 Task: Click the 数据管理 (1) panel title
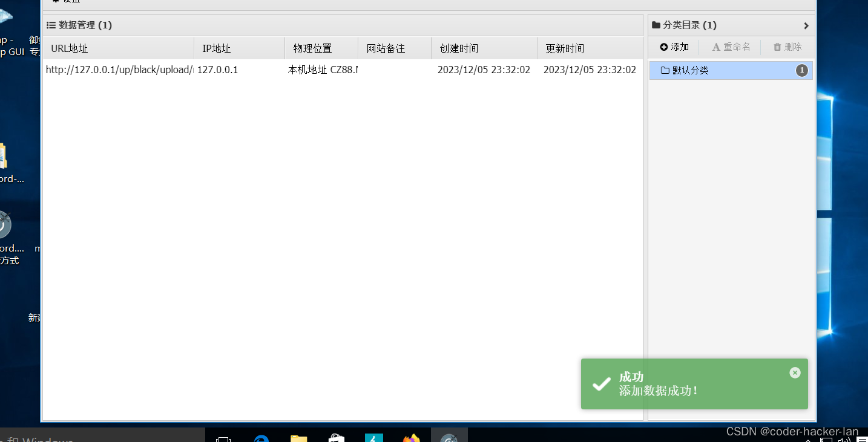coord(85,25)
